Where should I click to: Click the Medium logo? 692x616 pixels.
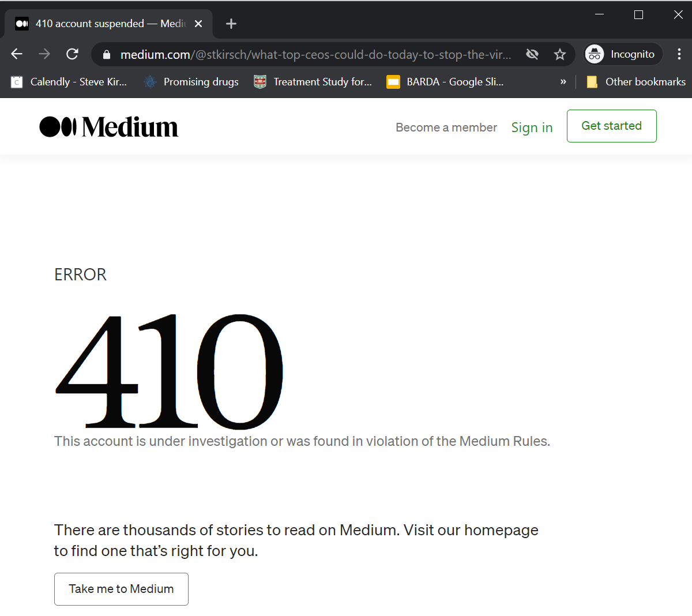109,127
